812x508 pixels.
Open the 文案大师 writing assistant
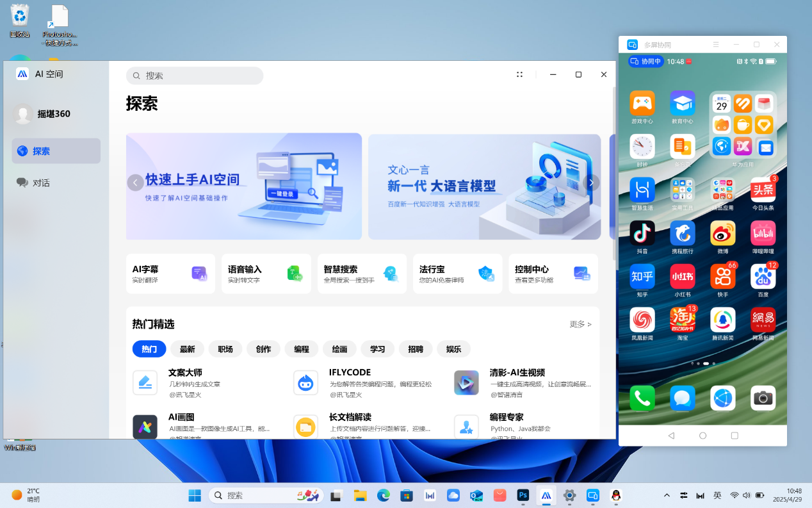(x=186, y=372)
